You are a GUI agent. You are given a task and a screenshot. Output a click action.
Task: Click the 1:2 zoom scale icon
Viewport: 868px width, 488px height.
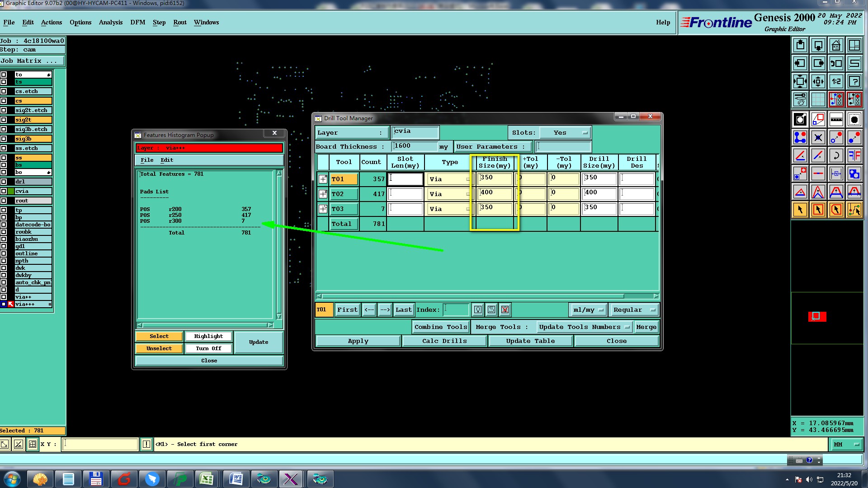tap(836, 82)
